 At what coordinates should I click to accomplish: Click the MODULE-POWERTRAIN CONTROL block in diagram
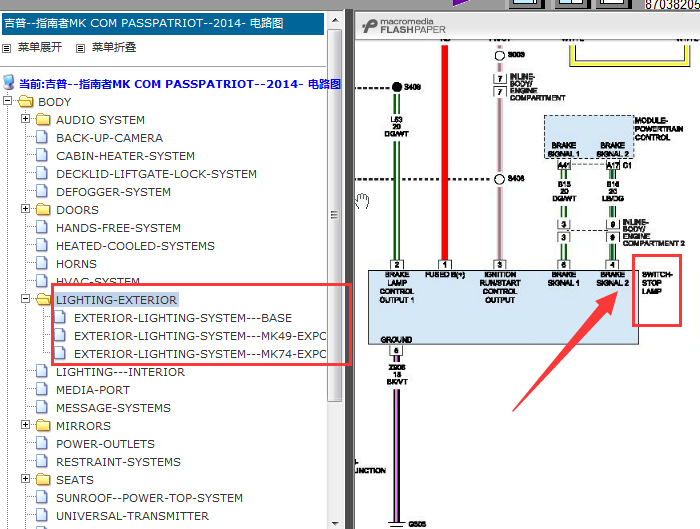pos(589,137)
